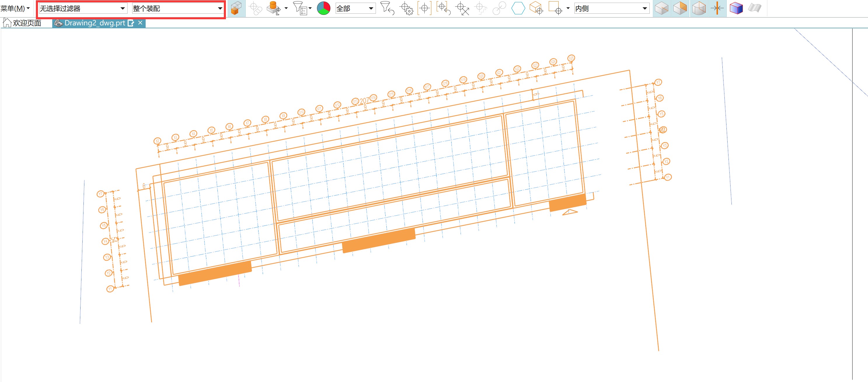Select the right-side Y7 grid bubble
This screenshot has height=382, width=868.
(658, 82)
